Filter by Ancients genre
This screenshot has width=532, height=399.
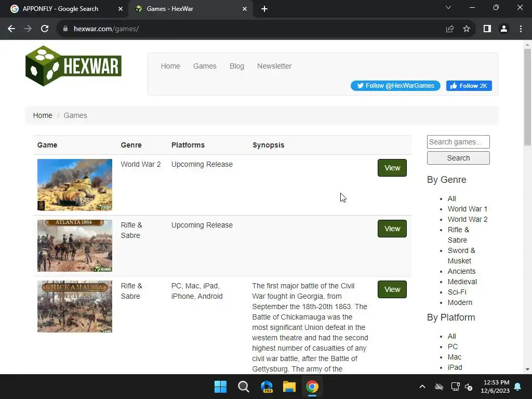click(461, 271)
